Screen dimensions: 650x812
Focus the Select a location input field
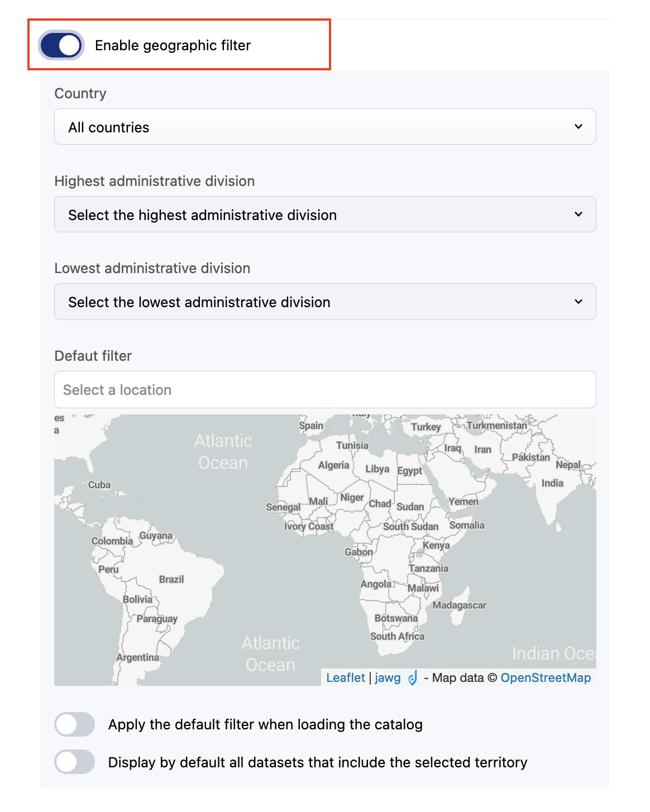325,390
